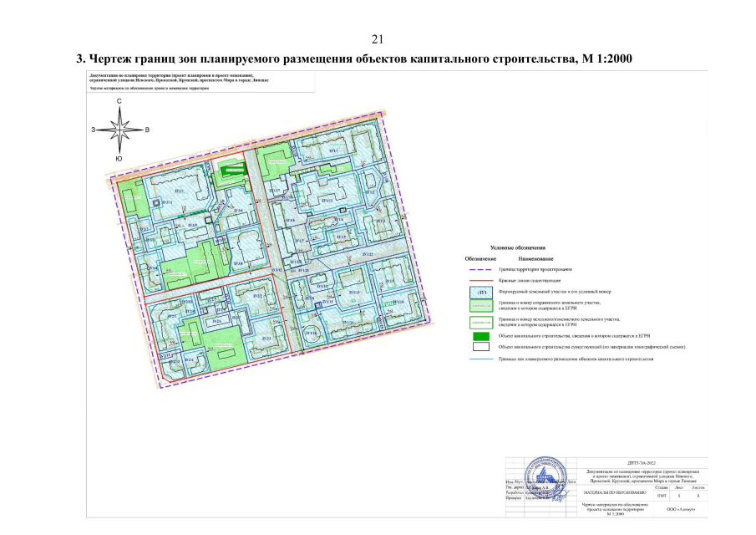Select the white existing building legend rectangle
The height and width of the screenshot is (535, 756).
point(482,346)
